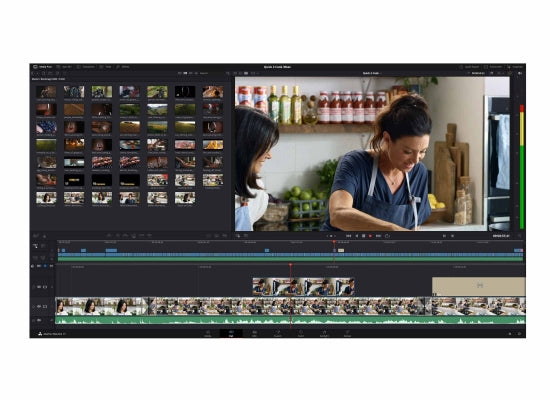Click the Full Screen button
This screenshot has width=550, height=400.
click(x=493, y=67)
